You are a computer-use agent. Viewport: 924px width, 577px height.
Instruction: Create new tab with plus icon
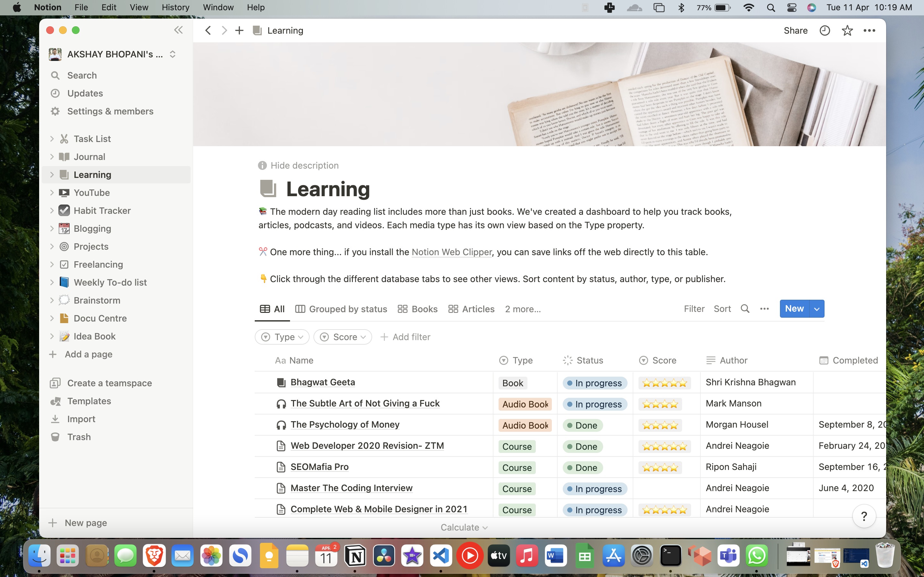point(239,30)
